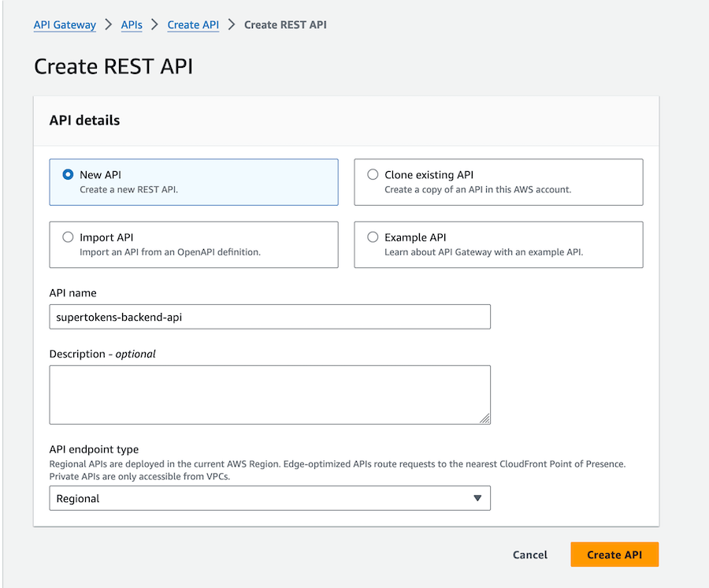709x588 pixels.
Task: Navigate to APIs via the breadcrumb
Action: (131, 24)
